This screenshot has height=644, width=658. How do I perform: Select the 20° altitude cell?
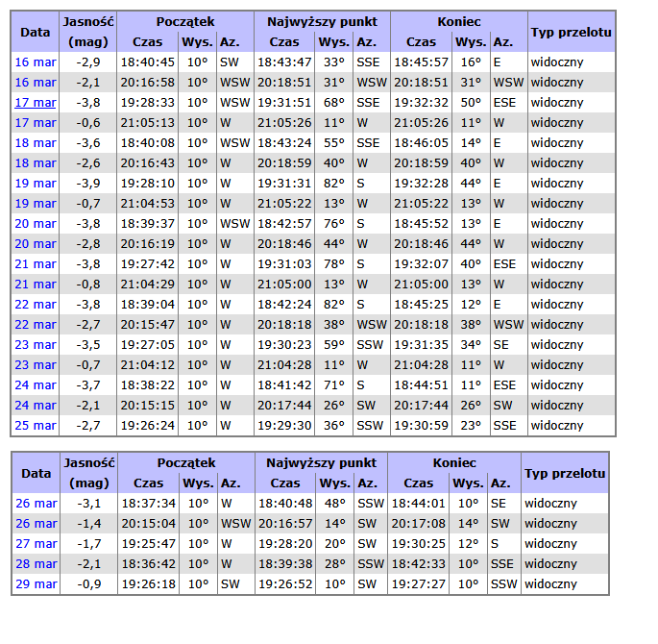pos(334,543)
